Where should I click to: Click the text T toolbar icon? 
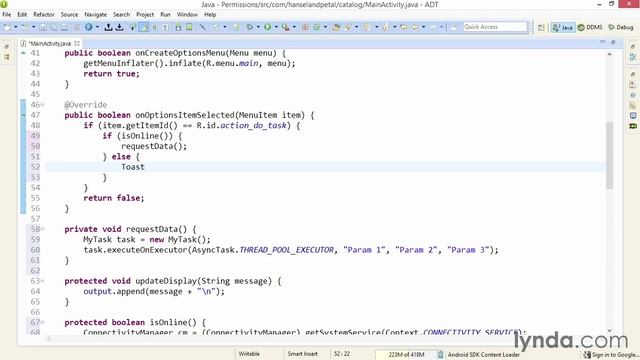(165, 27)
